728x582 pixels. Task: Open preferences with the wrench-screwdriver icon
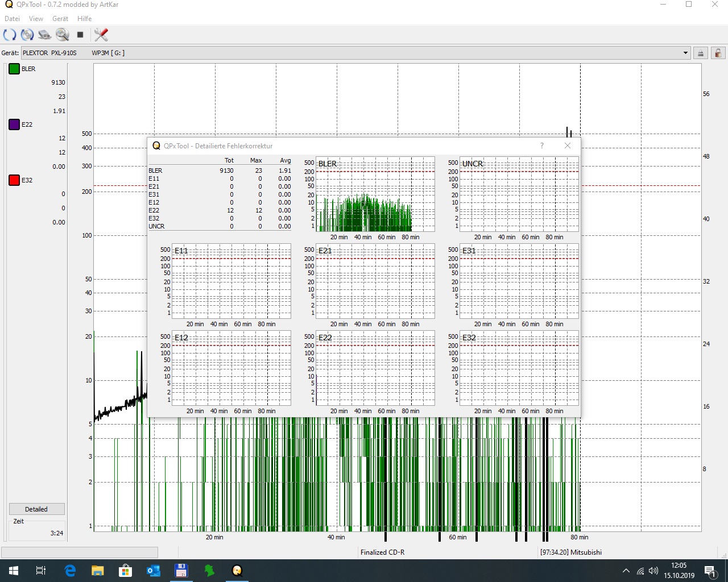tap(101, 35)
